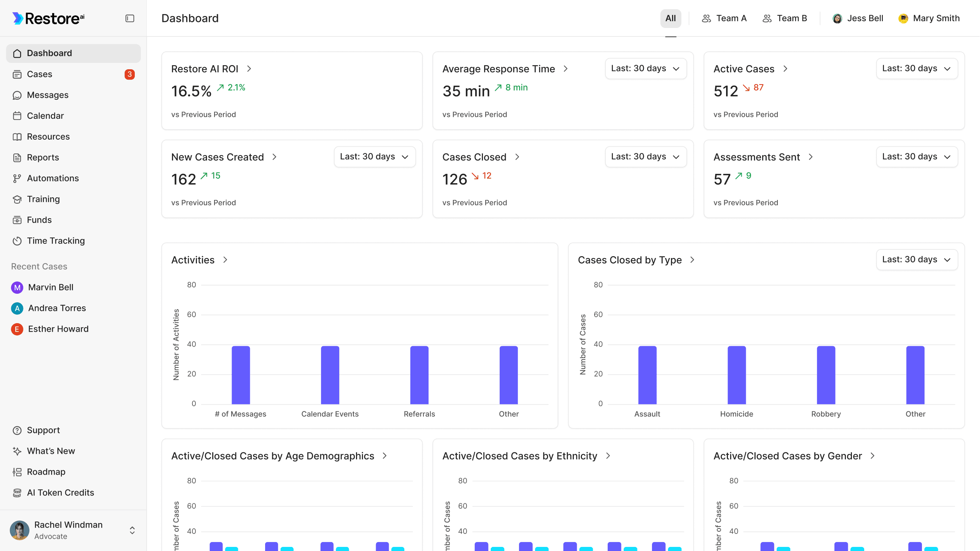Screen dimensions: 980x551
Task: Open Time Tracking clock icon
Action: pos(17,241)
